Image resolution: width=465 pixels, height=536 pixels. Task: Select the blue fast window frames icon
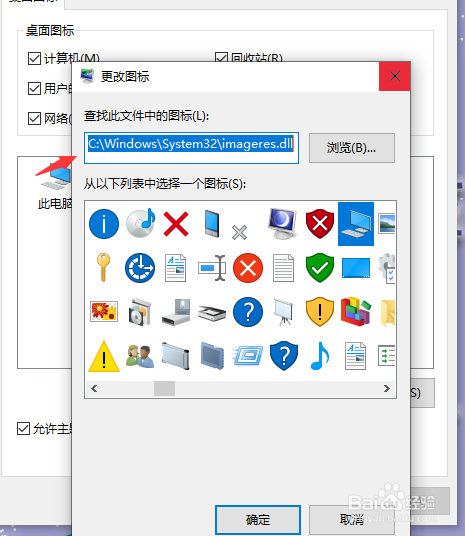(248, 356)
